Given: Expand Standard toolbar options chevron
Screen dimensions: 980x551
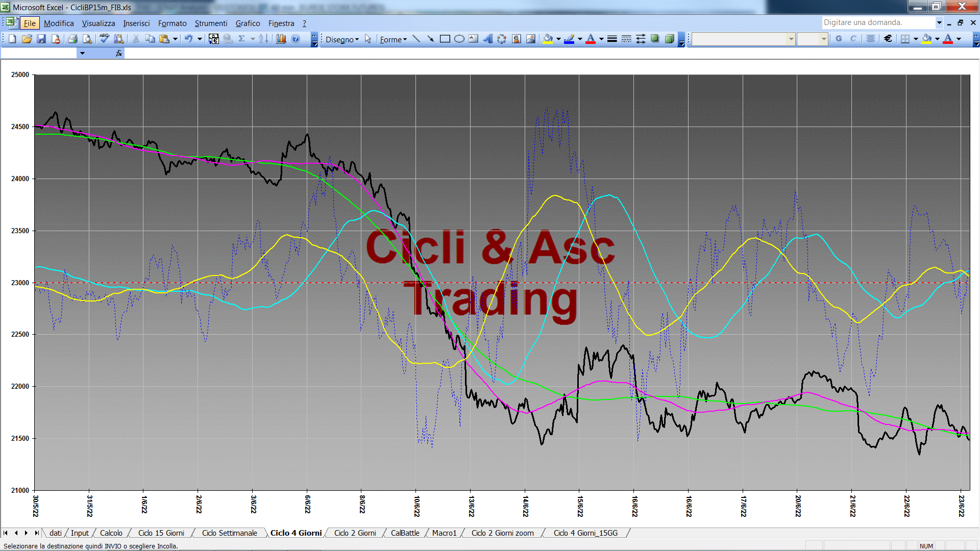Looking at the screenshot, I should click(x=314, y=39).
